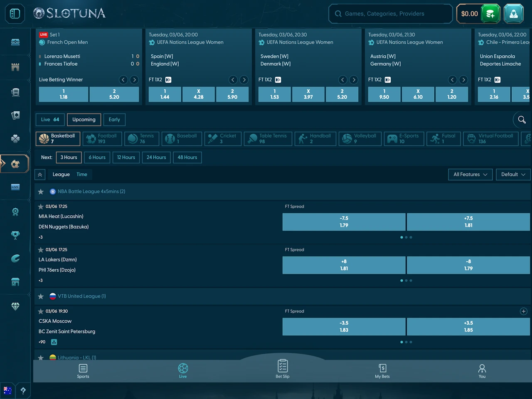Viewport: 532px width, 399px height.
Task: Open the Default sort dropdown
Action: click(513, 175)
